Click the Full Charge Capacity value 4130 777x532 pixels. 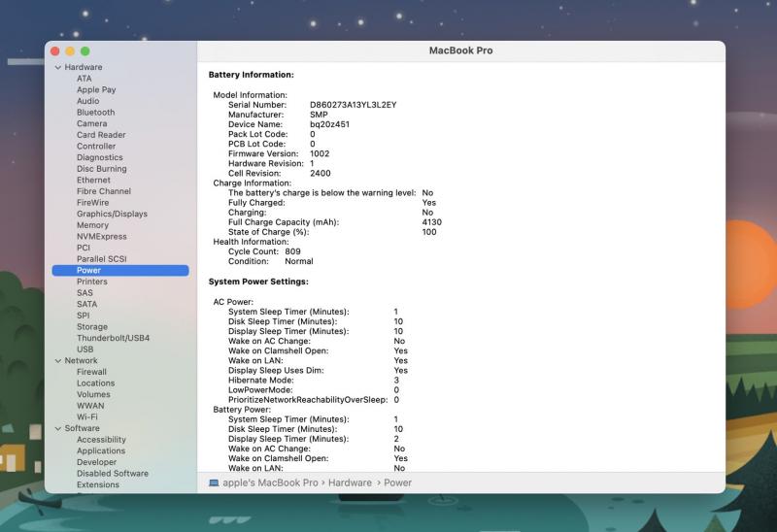(431, 222)
